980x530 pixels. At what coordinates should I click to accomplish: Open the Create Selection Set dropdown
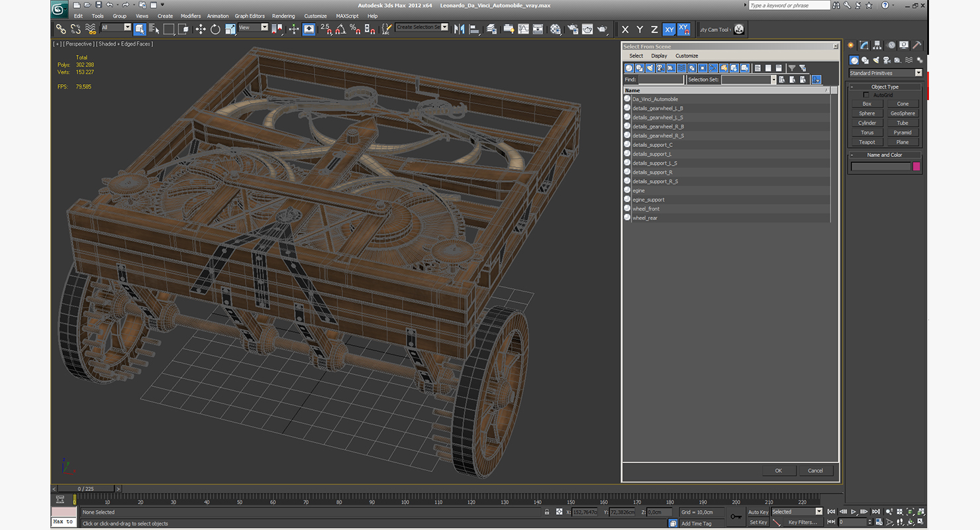pos(422,28)
